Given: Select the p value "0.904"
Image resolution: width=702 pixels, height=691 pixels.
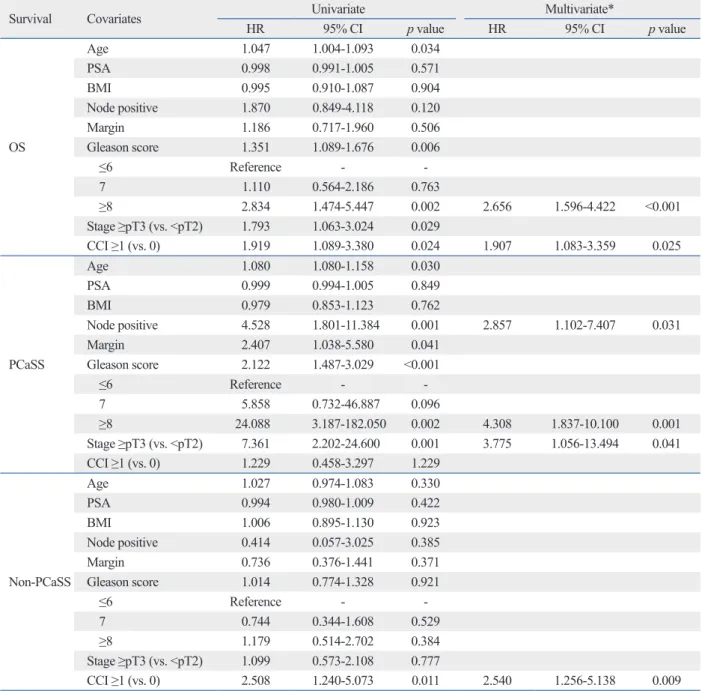Looking at the screenshot, I should tap(425, 88).
